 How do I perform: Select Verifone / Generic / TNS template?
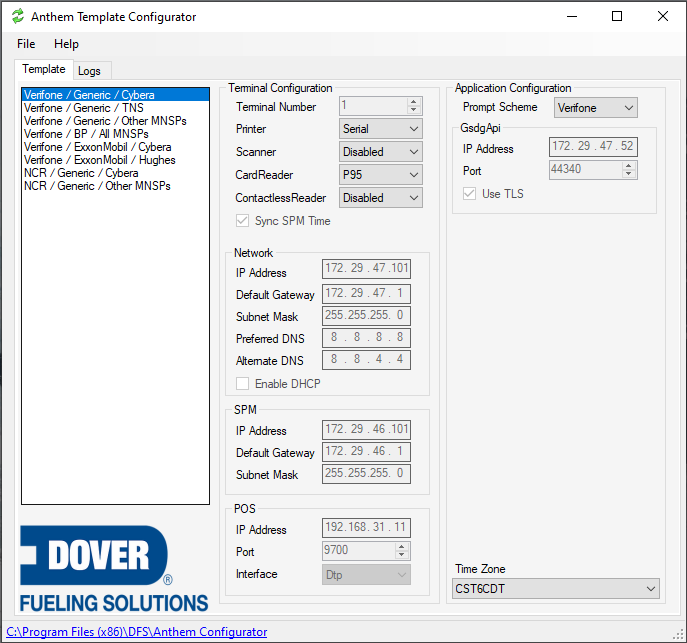[x=115, y=108]
